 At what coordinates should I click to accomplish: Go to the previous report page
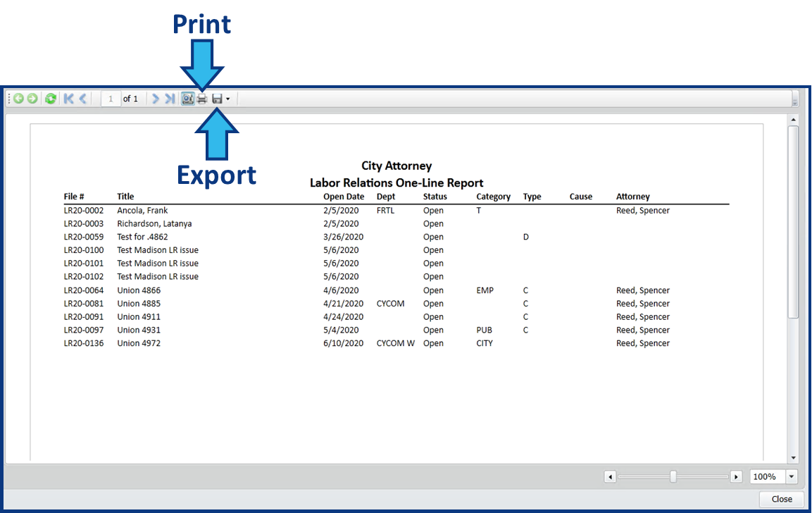point(83,99)
